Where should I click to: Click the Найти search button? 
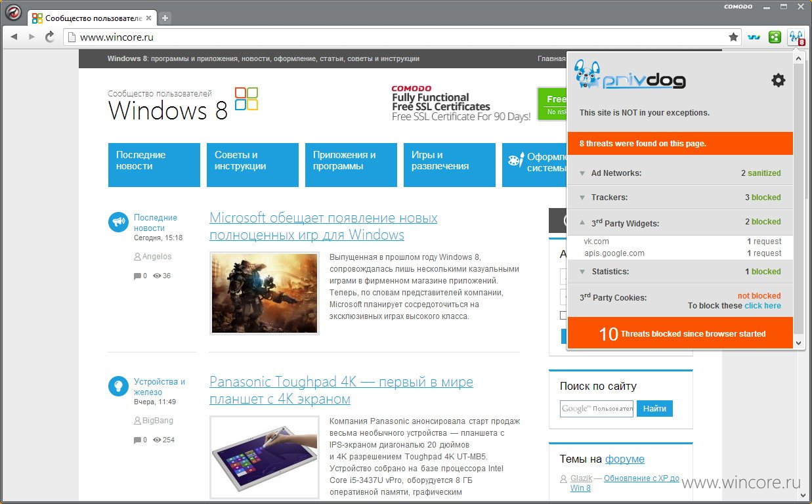(655, 408)
